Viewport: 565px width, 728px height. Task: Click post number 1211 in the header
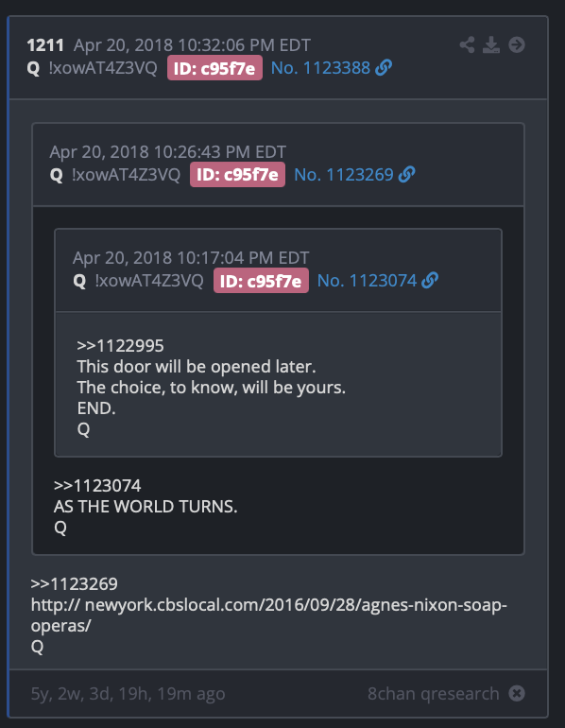[45, 45]
